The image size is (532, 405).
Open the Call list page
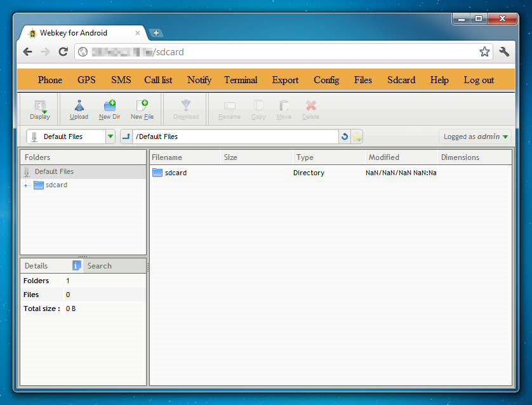[x=158, y=80]
